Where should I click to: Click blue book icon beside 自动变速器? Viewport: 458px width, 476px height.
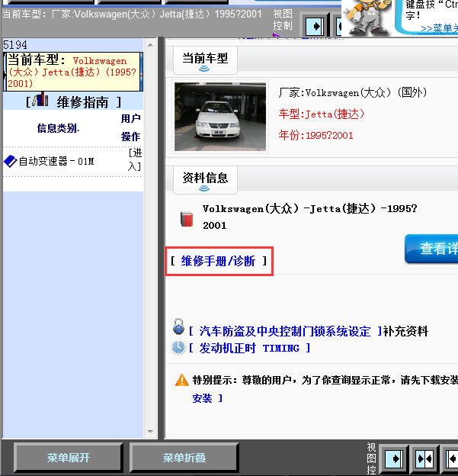click(10, 161)
